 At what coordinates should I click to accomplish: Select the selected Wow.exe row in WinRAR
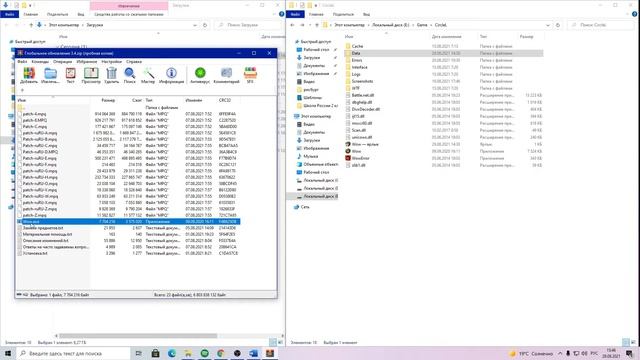[129, 222]
